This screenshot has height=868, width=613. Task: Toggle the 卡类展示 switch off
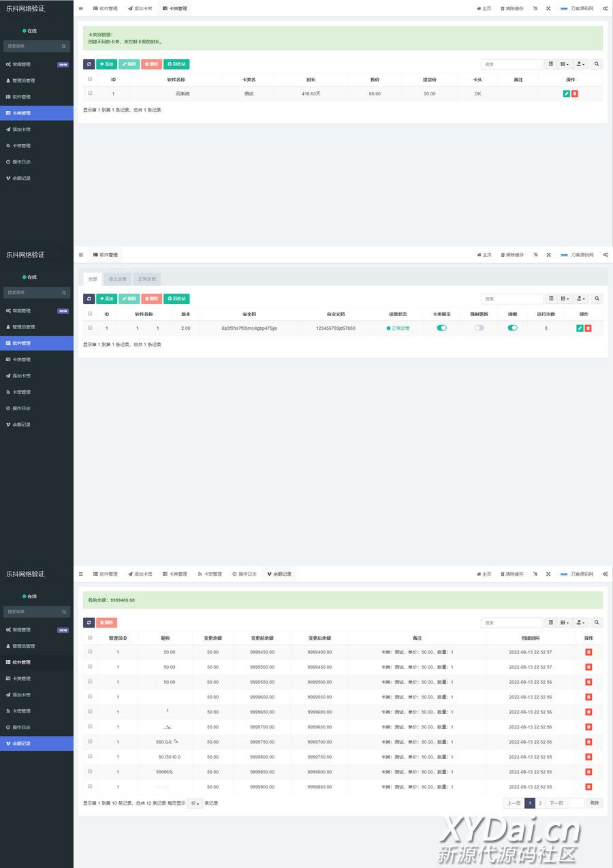441,328
